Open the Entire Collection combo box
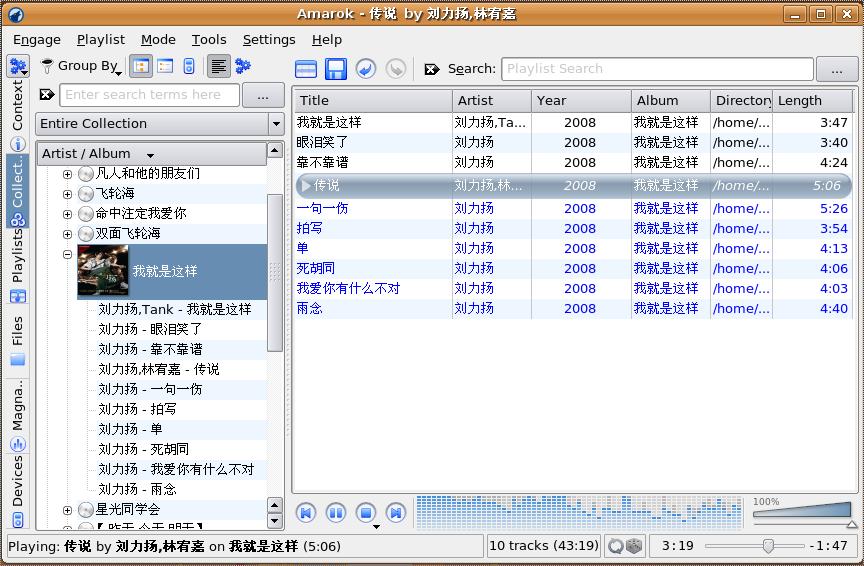 point(160,124)
